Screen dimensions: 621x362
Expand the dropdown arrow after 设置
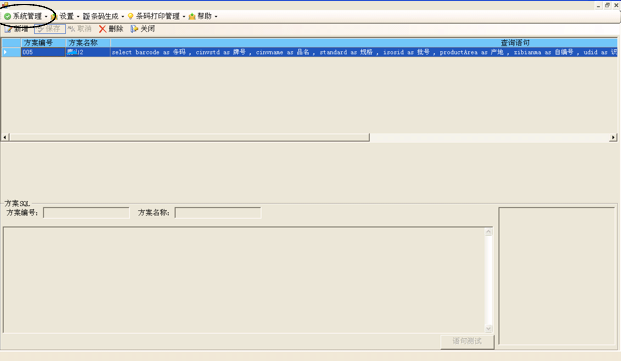(x=78, y=17)
